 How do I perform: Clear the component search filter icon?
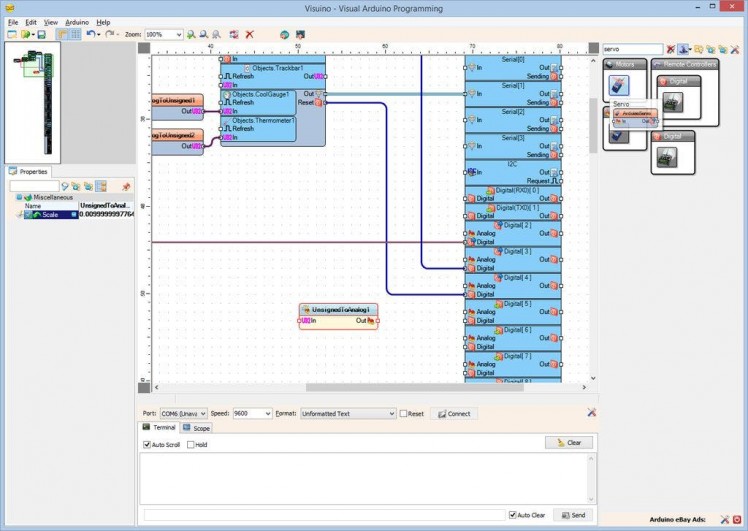[x=670, y=48]
